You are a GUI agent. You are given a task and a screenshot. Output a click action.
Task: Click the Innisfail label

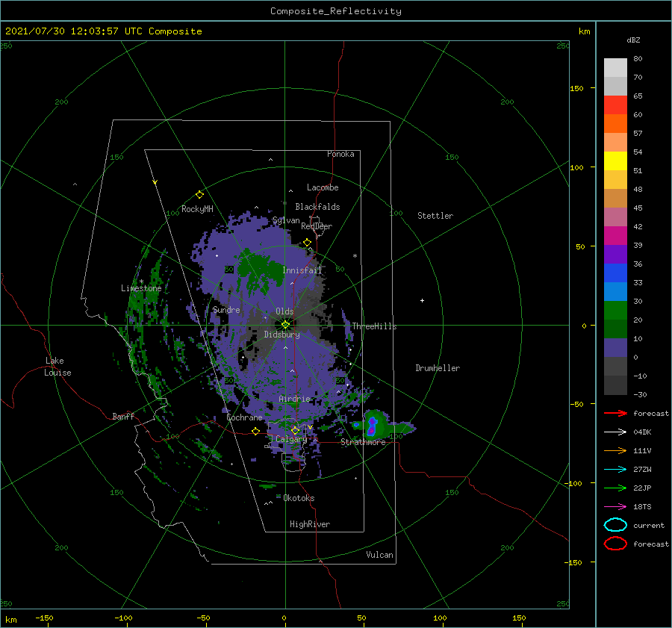(302, 270)
